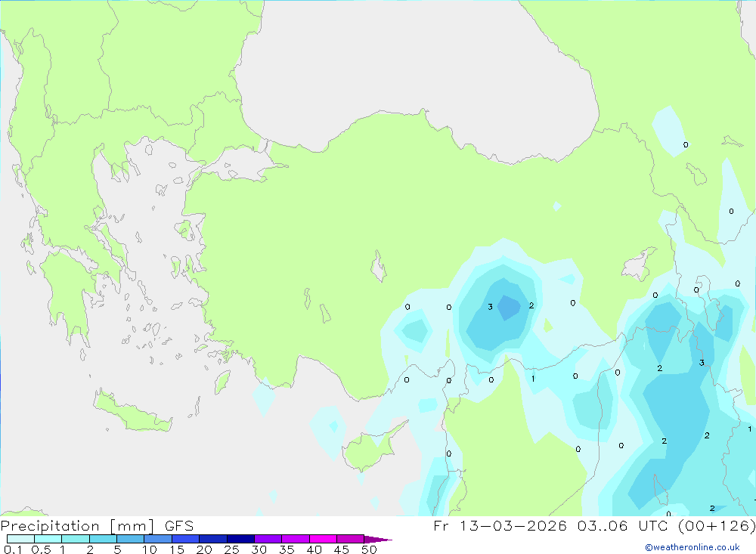The image size is (756, 554).
Task: Click the "(00+126)" forecast offset text
Action: pos(717,526)
